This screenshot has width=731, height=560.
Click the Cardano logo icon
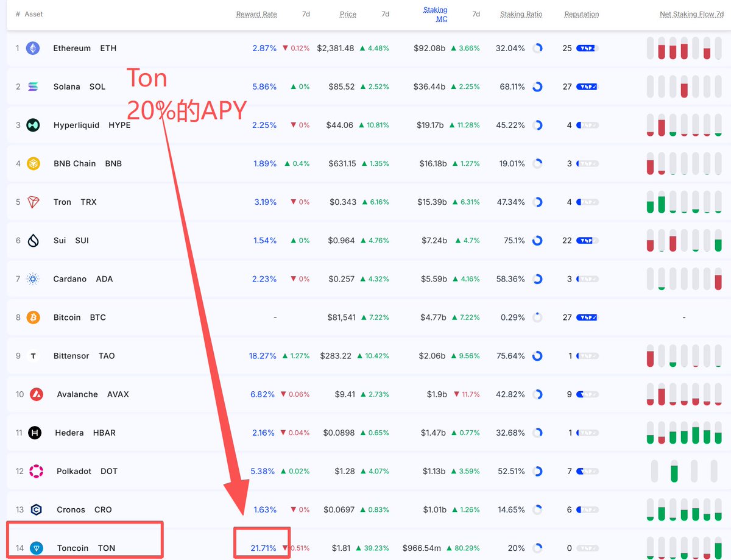pos(33,279)
